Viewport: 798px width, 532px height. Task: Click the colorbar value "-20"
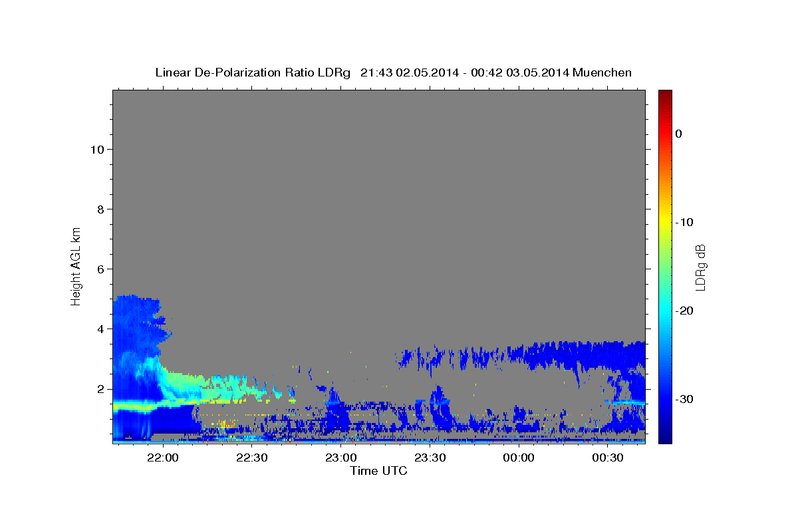point(685,311)
